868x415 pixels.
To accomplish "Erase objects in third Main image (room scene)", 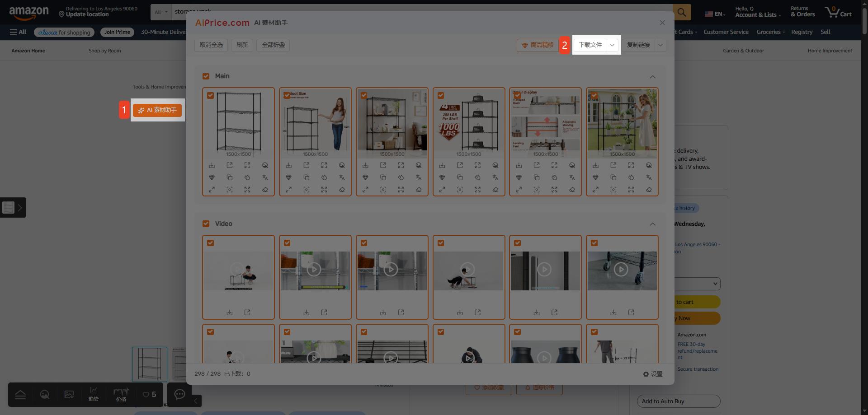I will 419,190.
